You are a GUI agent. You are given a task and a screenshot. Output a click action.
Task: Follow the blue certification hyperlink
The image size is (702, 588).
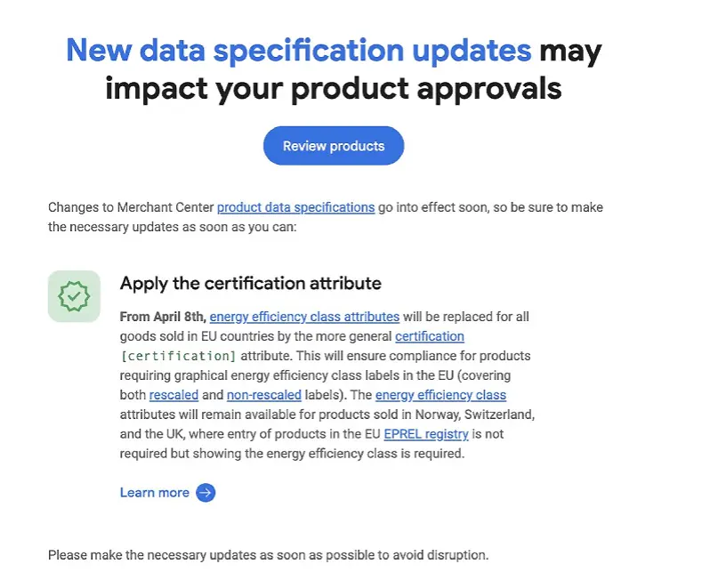429,336
